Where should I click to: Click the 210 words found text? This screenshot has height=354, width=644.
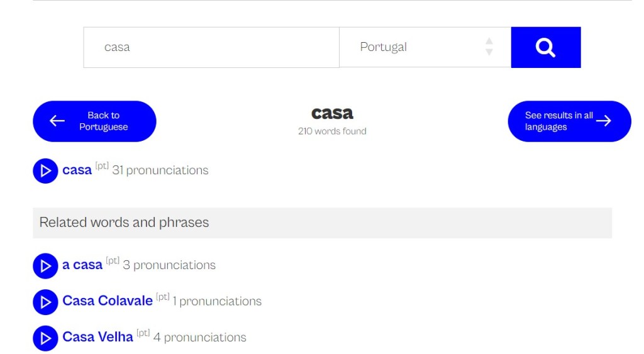tap(332, 131)
